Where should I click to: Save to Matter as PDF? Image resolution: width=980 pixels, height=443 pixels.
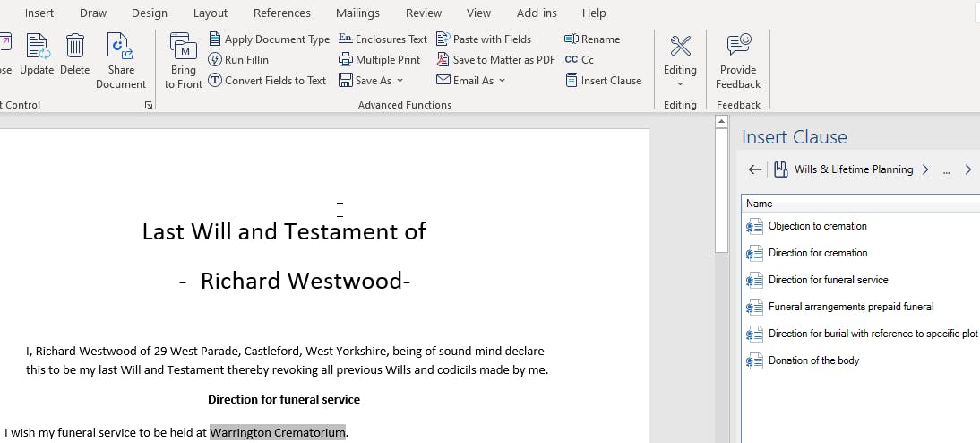pos(495,60)
